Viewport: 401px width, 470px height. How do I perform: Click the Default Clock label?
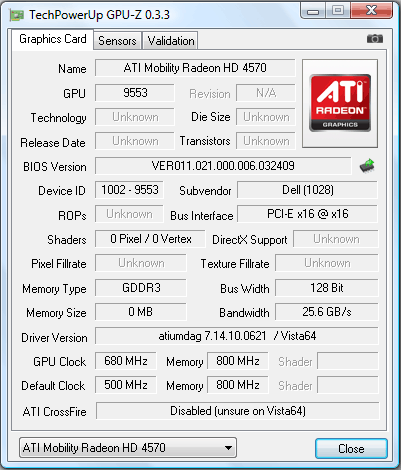53,386
